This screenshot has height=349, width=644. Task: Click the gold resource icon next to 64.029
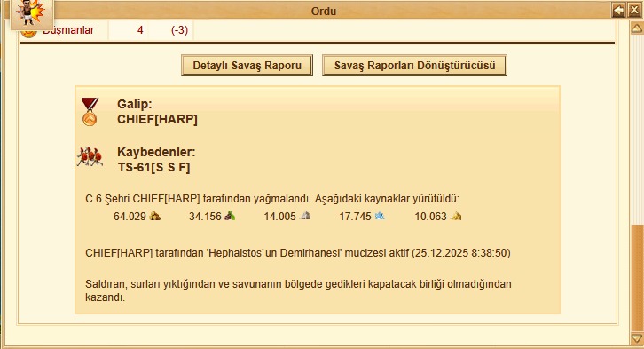tap(155, 216)
